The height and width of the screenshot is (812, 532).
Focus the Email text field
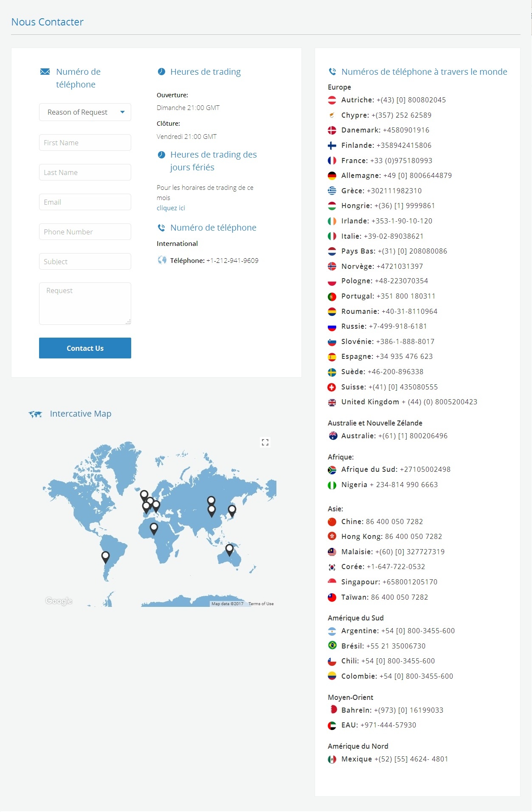click(85, 202)
